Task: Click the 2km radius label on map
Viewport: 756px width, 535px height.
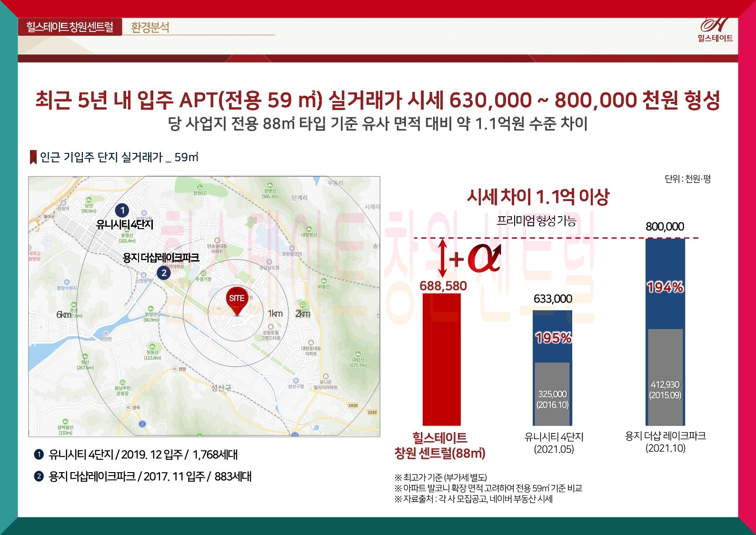Action: pos(303,313)
